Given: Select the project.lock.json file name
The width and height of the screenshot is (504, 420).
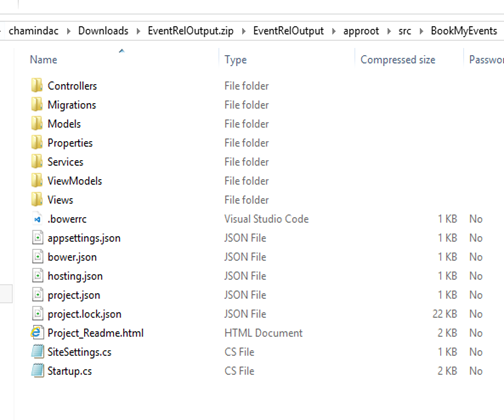Looking at the screenshot, I should (x=84, y=314).
